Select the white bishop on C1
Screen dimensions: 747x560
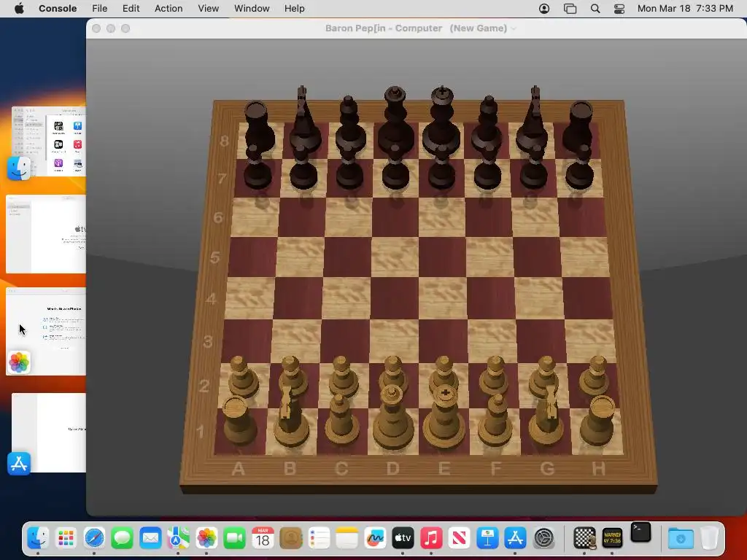(341, 419)
